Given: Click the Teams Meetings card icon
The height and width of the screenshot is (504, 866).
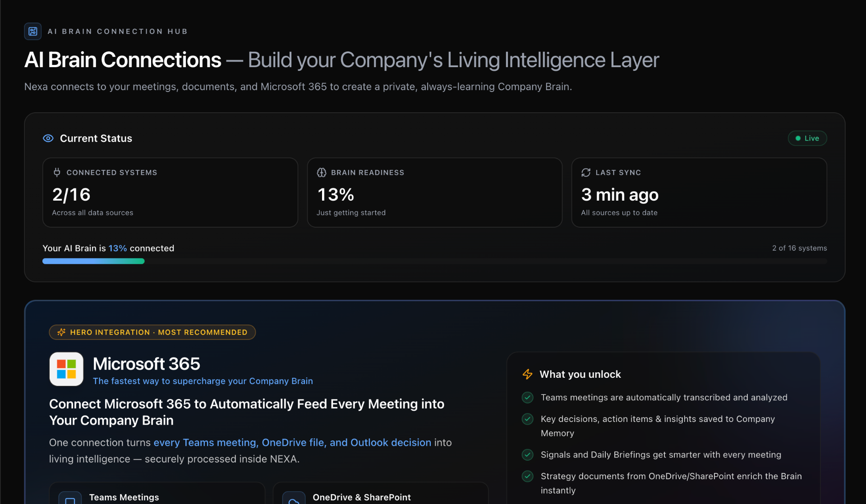Looking at the screenshot, I should click(x=70, y=499).
